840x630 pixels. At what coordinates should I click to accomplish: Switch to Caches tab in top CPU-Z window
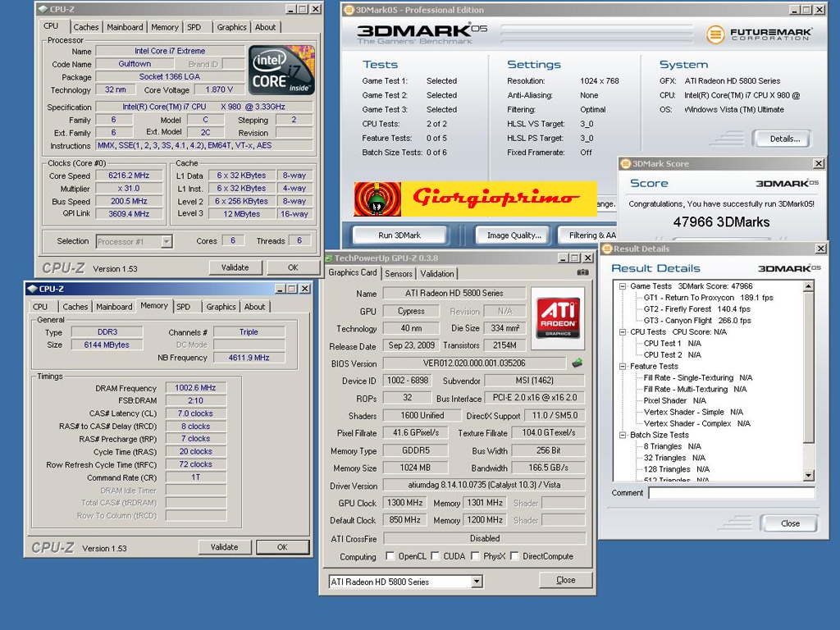click(x=86, y=27)
